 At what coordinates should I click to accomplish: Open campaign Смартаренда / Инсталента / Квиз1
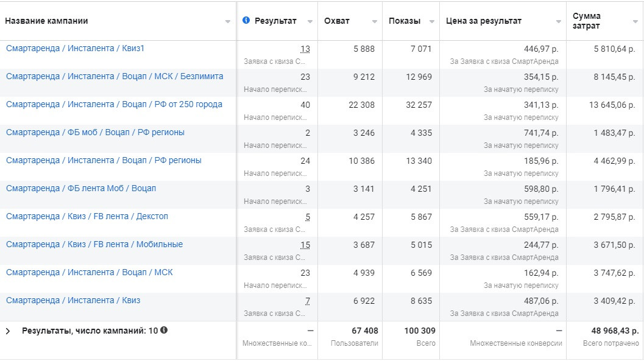click(75, 49)
